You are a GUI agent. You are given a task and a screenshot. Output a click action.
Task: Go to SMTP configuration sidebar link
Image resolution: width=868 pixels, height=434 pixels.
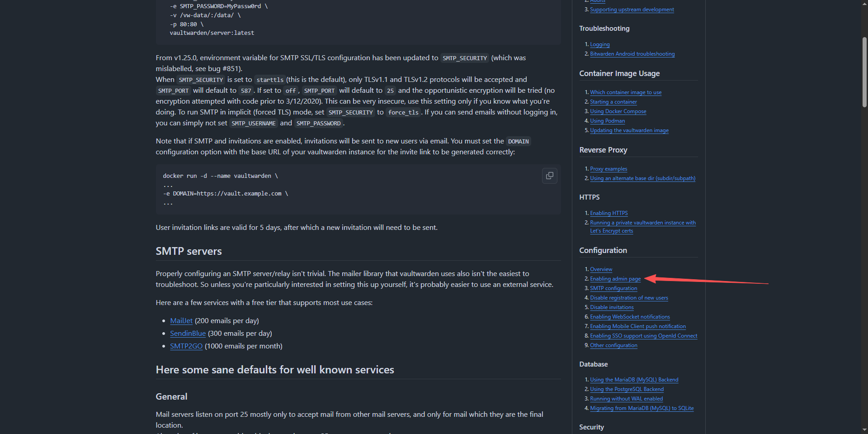[x=613, y=288]
